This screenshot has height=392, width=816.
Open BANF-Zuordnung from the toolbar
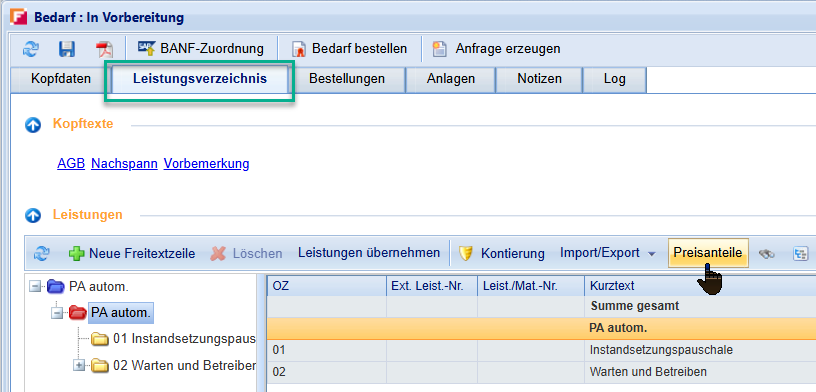tap(200, 49)
